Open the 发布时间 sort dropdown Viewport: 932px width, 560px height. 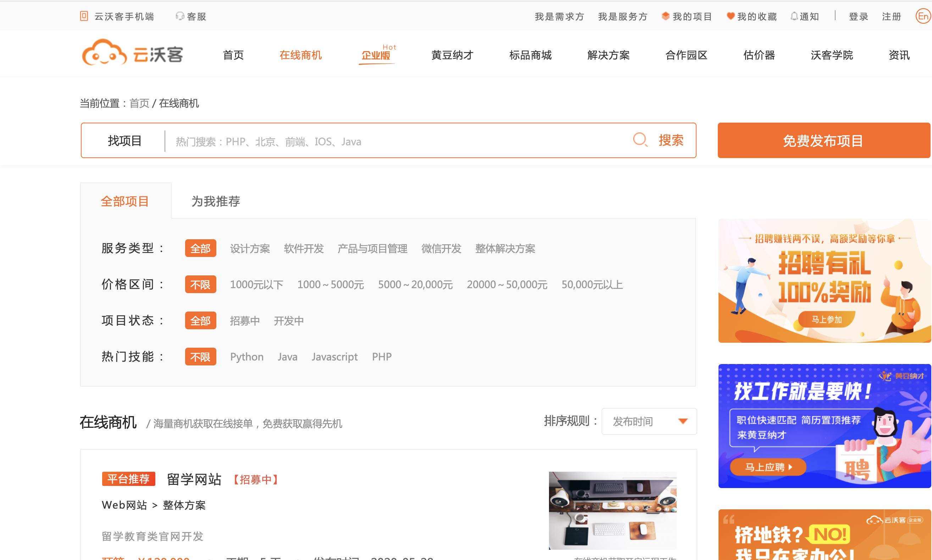(649, 421)
